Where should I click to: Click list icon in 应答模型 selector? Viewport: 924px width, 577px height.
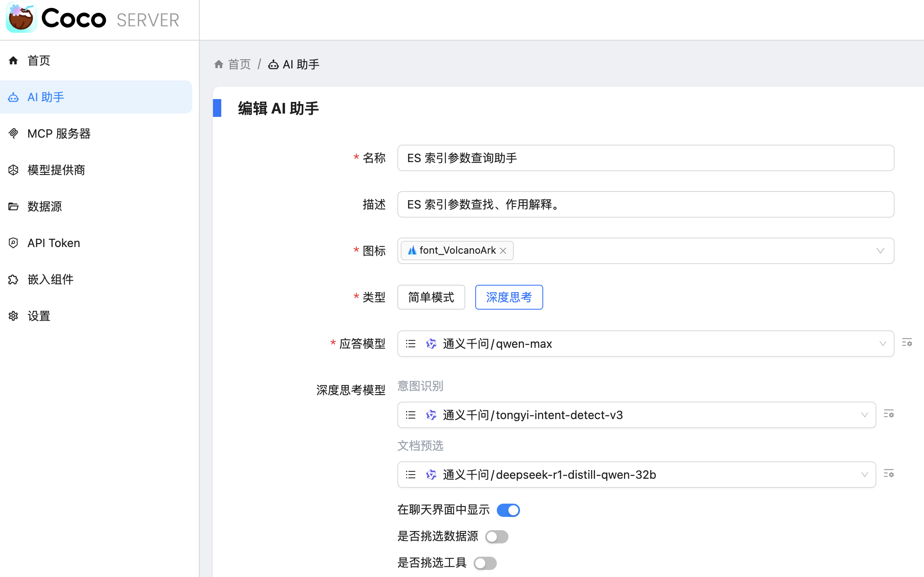[x=411, y=344]
